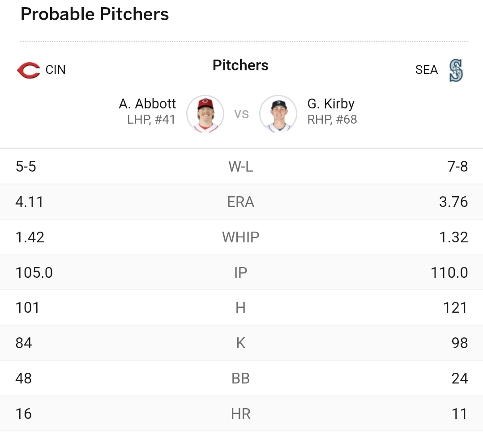Click Kirby's 98 strikeouts value
This screenshot has width=483, height=448.
point(460,343)
